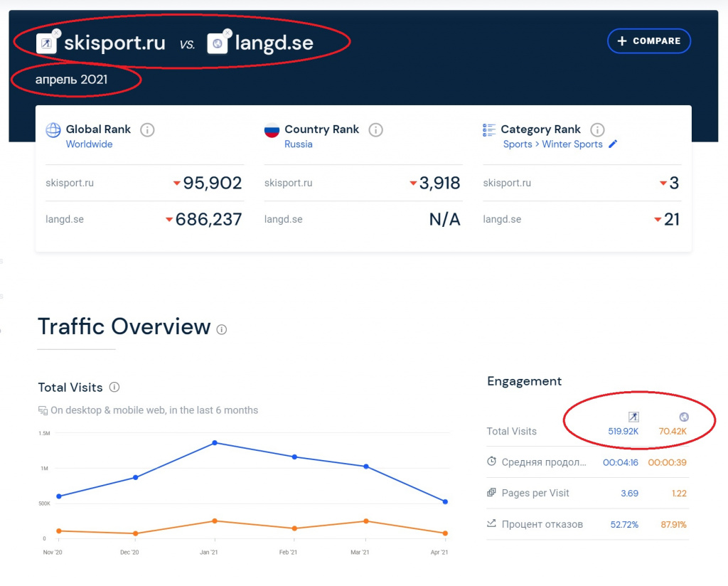This screenshot has width=728, height=586.
Task: Click the langd.se domain title in header
Action: point(274,43)
